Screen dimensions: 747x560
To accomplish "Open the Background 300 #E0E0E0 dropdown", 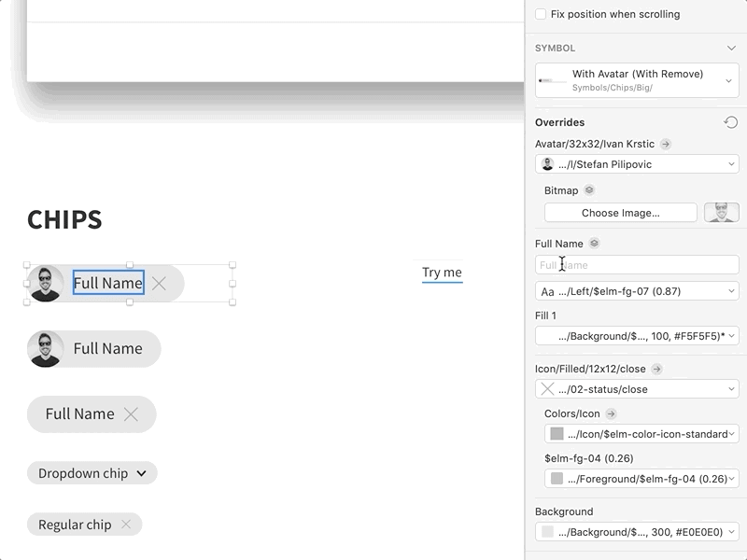I will 637,532.
